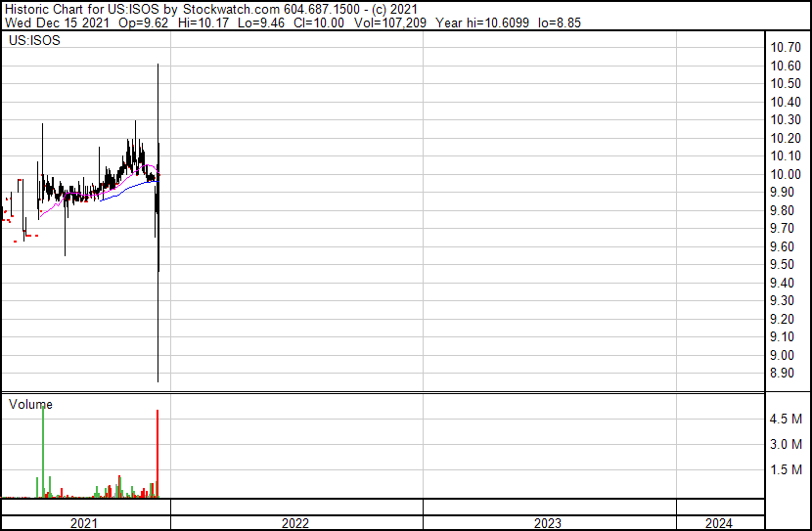This screenshot has width=812, height=531.
Task: Click the 3.0 M volume axis label
Action: (787, 445)
